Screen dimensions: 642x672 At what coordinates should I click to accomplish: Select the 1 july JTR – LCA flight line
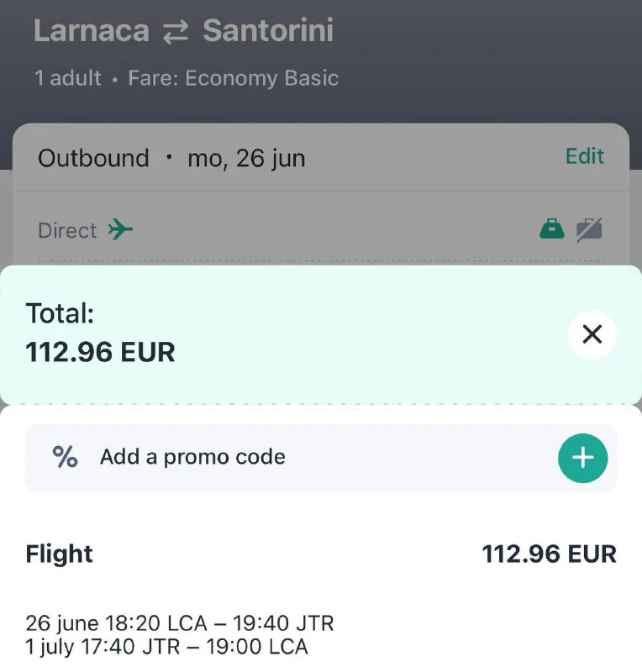pos(166,647)
